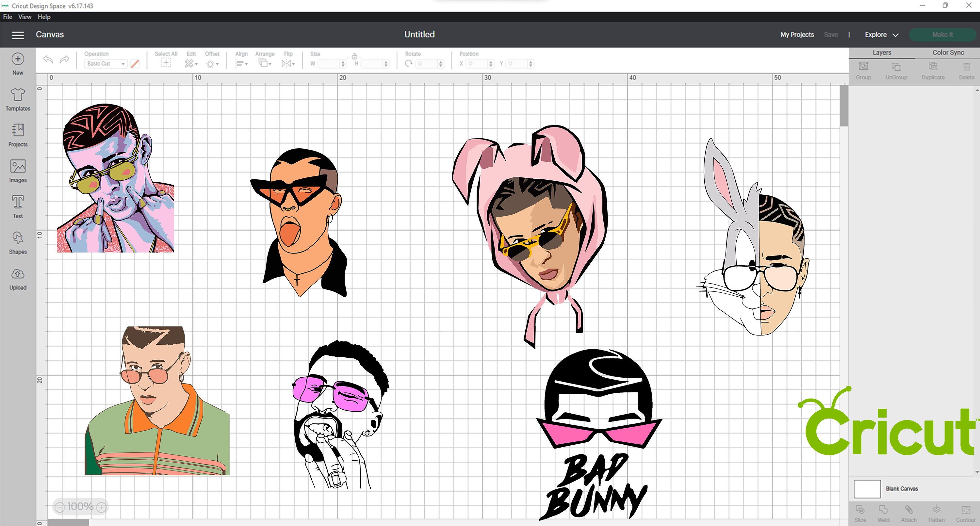Select the green striped shirt portrait
Viewport: 980px width, 526px height.
[x=157, y=401]
